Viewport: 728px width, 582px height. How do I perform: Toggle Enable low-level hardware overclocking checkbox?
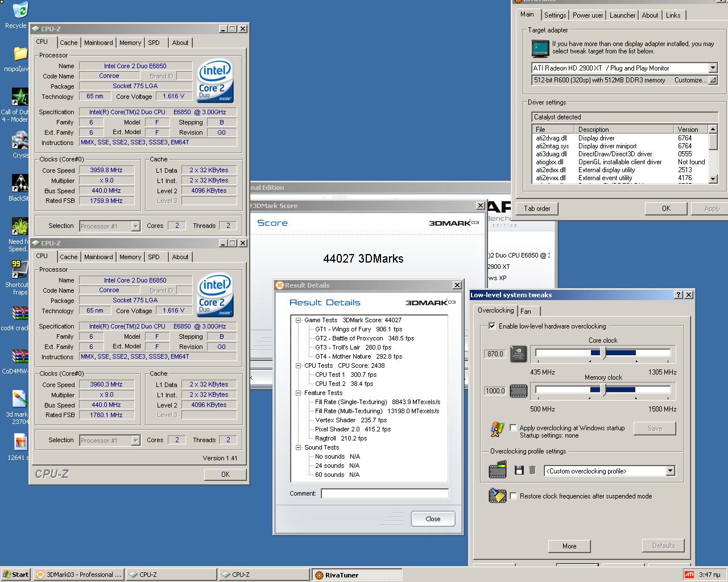(492, 326)
